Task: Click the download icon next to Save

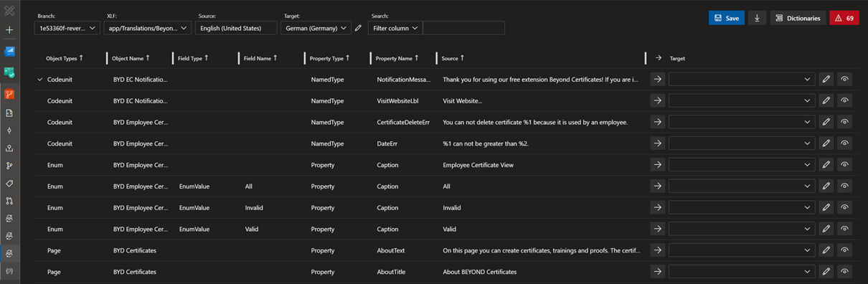Action: coord(757,18)
